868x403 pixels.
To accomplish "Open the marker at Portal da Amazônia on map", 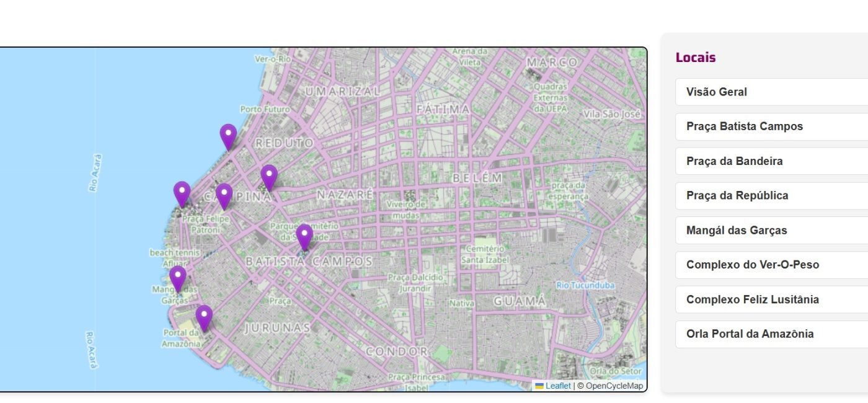I will (204, 317).
